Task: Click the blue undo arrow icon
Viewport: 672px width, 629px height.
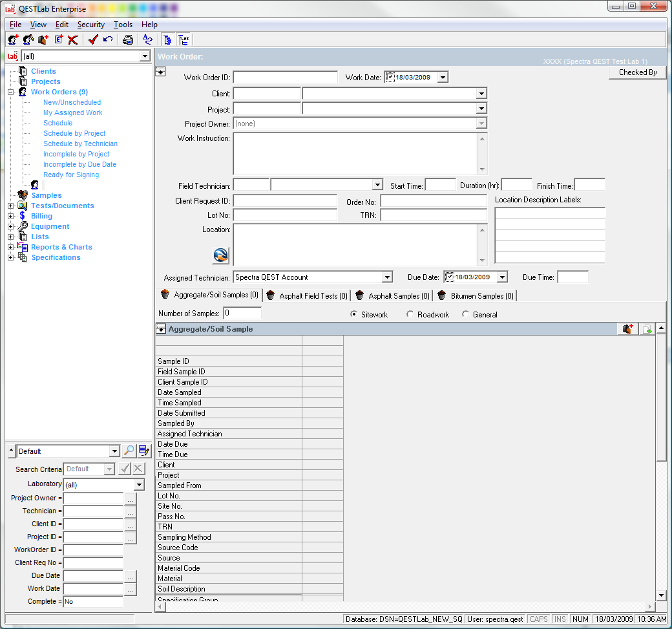Action: tap(108, 40)
